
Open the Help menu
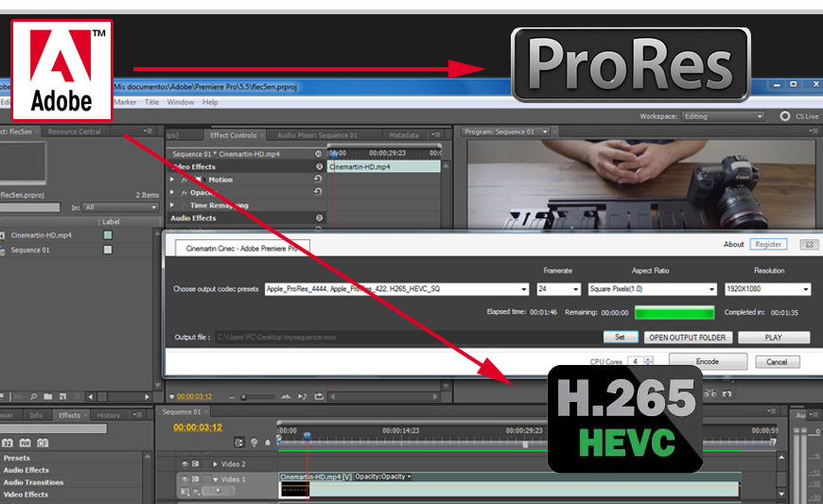pyautogui.click(x=210, y=102)
